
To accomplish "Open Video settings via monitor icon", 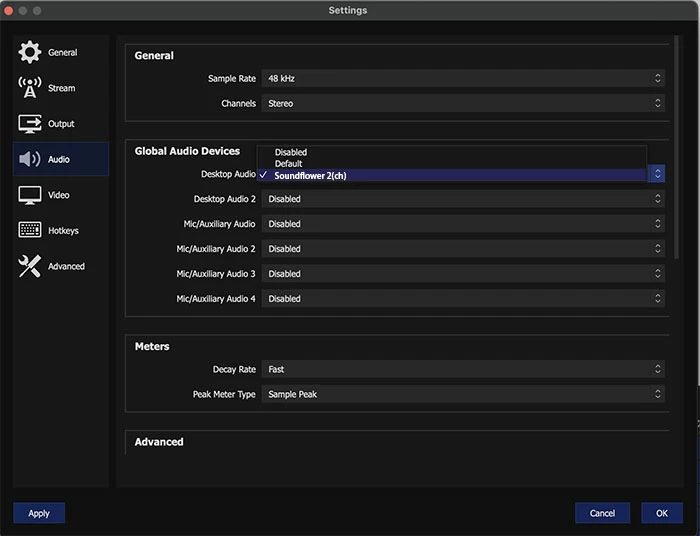I will (30, 195).
